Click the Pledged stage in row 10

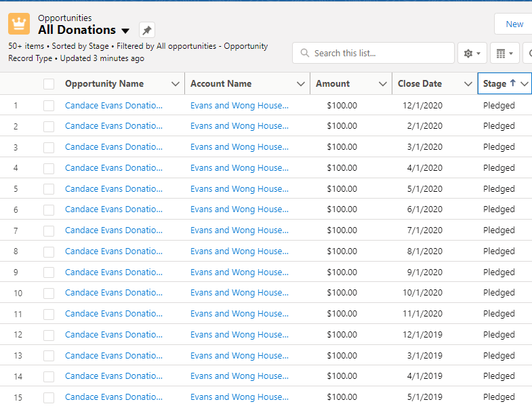(499, 293)
